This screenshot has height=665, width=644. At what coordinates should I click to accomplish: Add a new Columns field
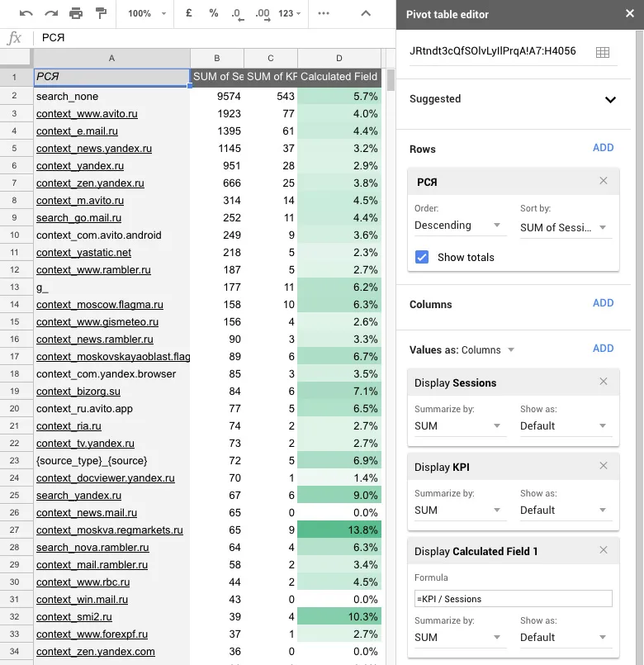(603, 303)
